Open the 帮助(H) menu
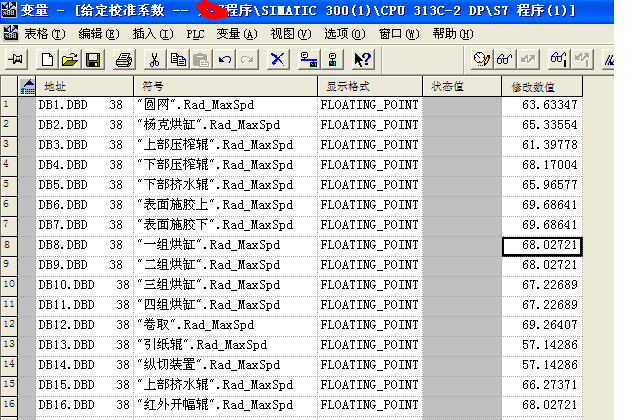 (453, 34)
